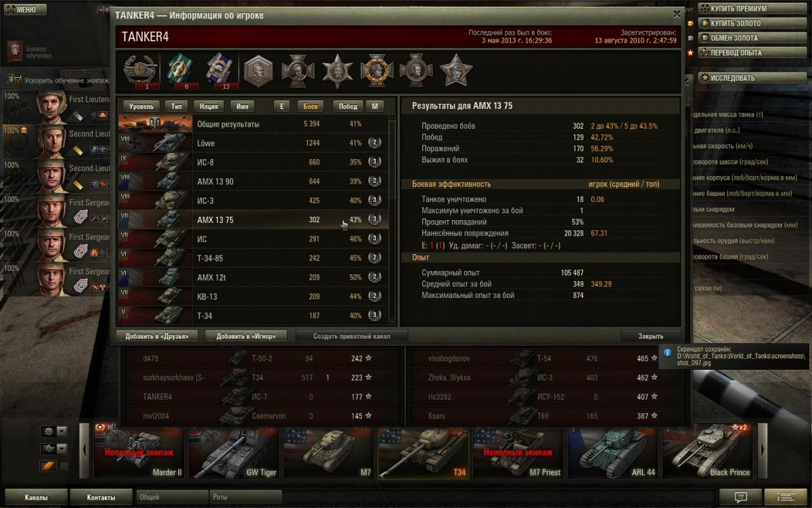Viewport: 812px width, 508px height.
Task: Select the M7 tank in the carousel
Action: [x=328, y=452]
